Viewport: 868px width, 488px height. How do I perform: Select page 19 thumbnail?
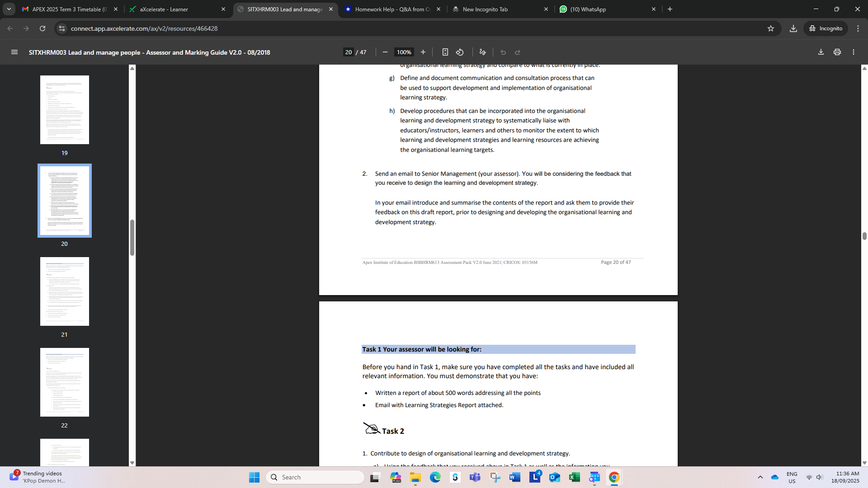coord(65,110)
